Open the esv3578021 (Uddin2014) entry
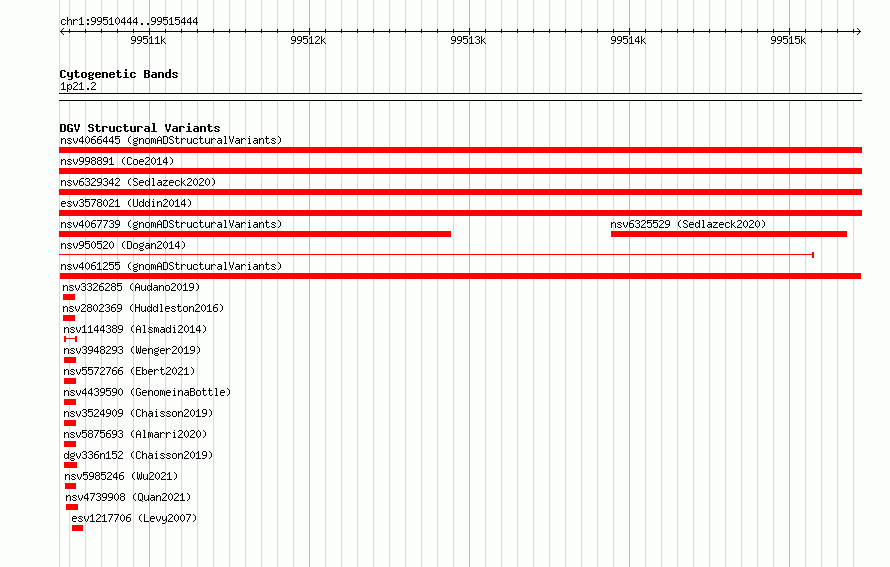 point(126,203)
